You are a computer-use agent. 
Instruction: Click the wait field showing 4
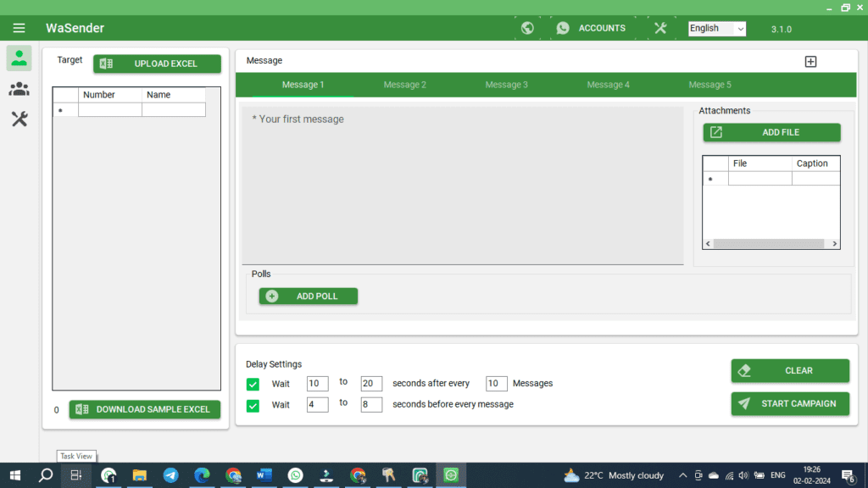click(317, 404)
